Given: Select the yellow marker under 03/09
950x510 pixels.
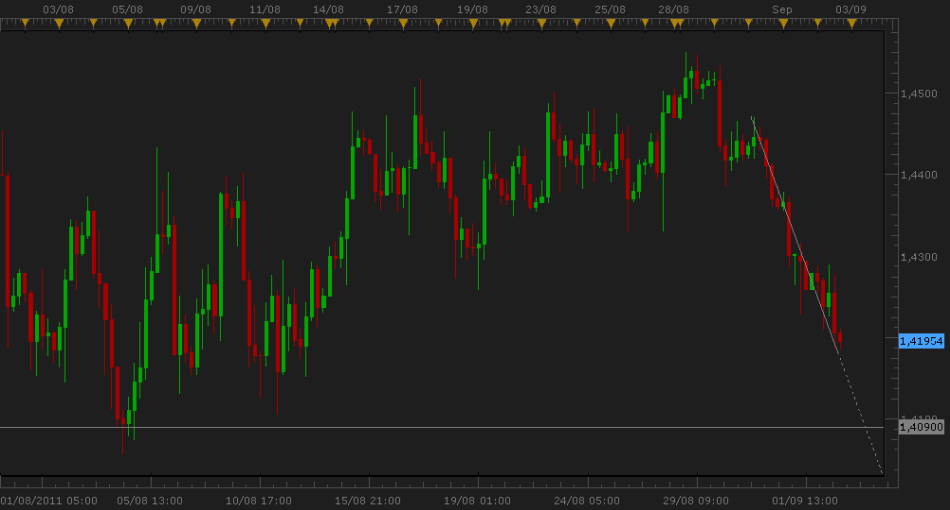Looking at the screenshot, I should (851, 23).
